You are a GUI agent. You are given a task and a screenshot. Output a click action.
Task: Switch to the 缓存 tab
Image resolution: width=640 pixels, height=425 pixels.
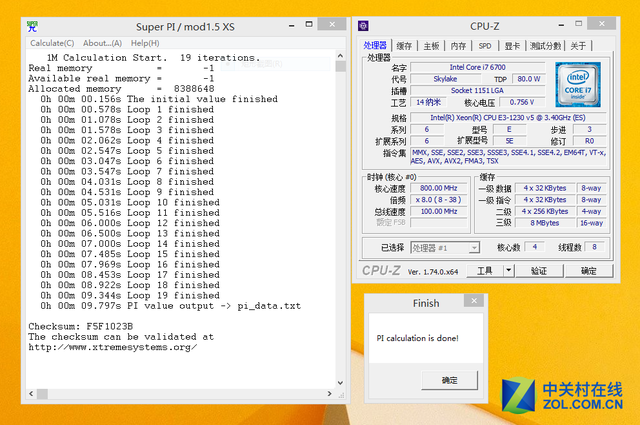pyautogui.click(x=404, y=46)
